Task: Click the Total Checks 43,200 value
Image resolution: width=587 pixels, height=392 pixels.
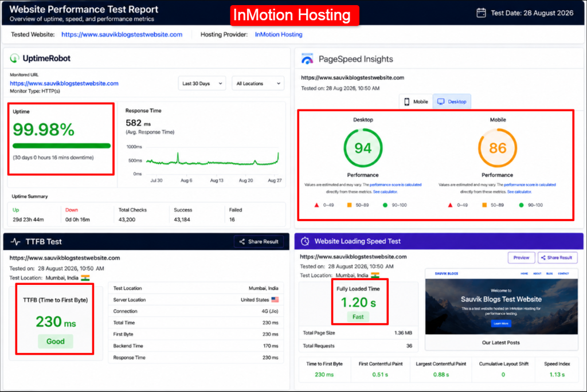Action: [127, 219]
